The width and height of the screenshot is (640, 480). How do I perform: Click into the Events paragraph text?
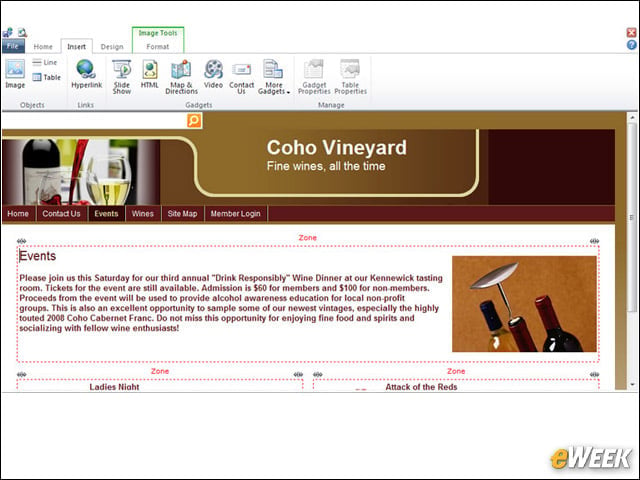[x=231, y=303]
